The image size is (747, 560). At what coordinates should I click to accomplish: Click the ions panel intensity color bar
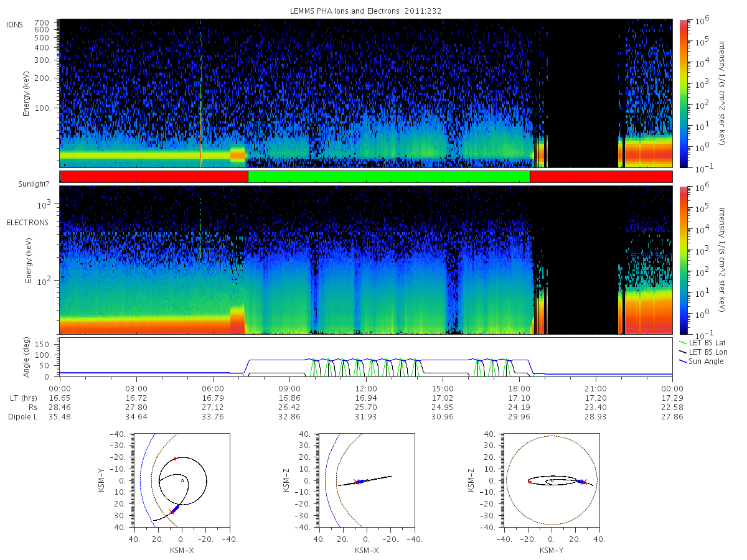point(684,93)
